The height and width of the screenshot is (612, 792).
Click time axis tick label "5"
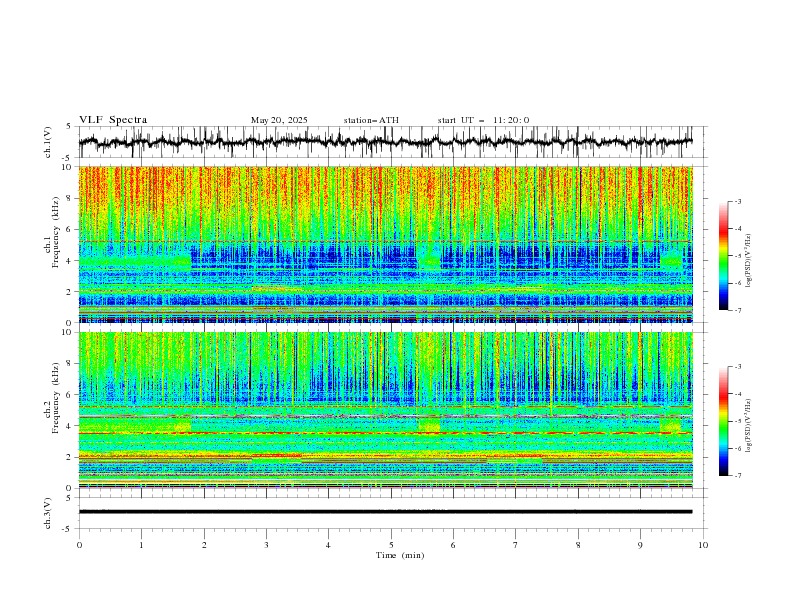(391, 545)
